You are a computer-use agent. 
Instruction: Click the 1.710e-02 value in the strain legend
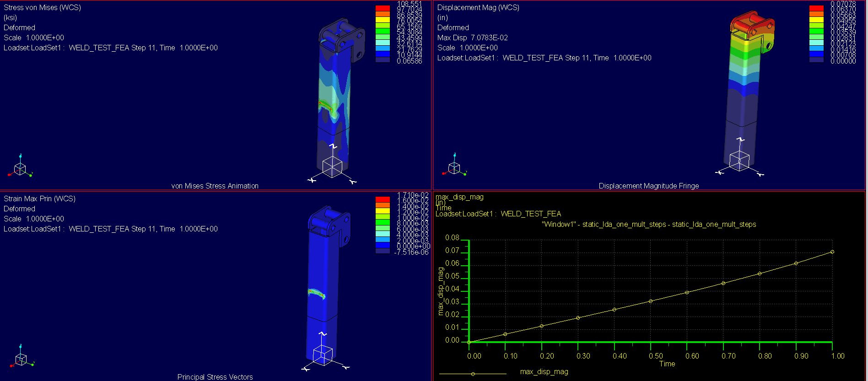click(413, 195)
